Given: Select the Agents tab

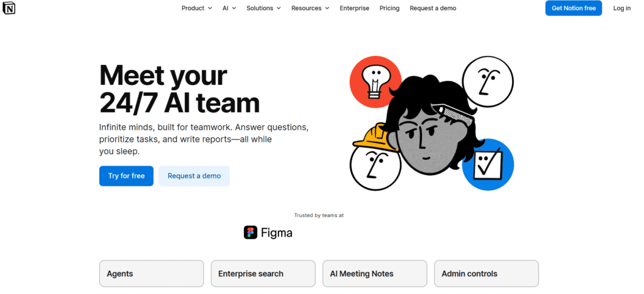Looking at the screenshot, I should click(x=152, y=273).
